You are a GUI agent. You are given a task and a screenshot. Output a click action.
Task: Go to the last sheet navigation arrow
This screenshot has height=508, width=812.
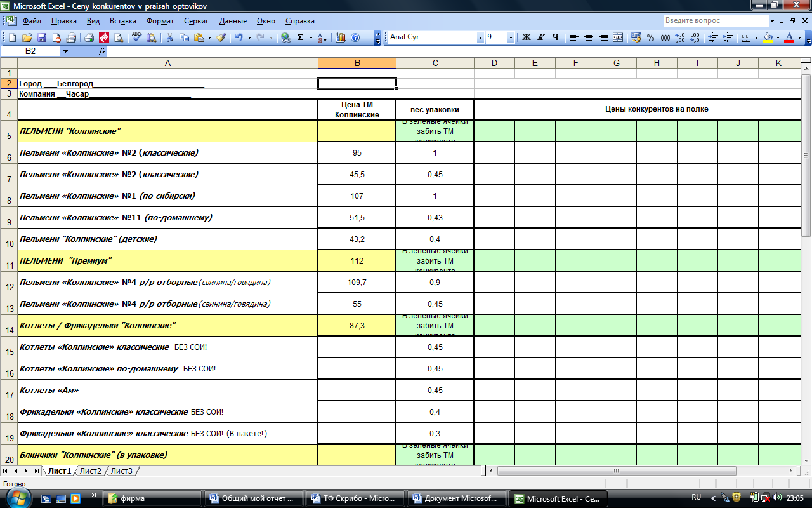(x=36, y=471)
